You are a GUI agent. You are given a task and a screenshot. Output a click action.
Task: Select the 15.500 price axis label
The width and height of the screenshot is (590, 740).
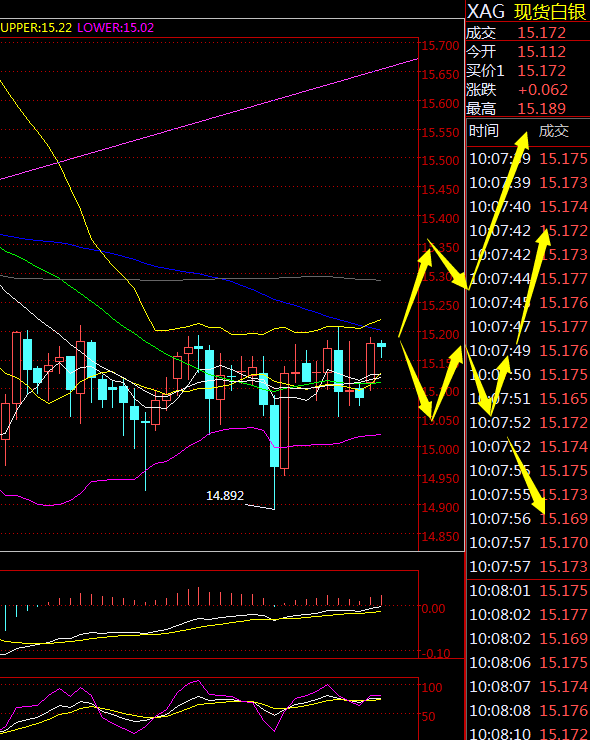coord(440,160)
